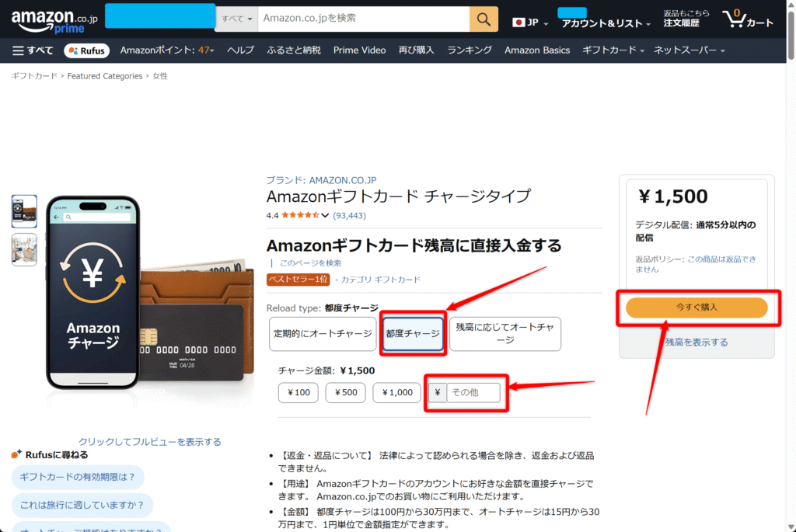Image resolution: width=796 pixels, height=532 pixels.
Task: Click 残高を表示する link
Action: click(696, 342)
